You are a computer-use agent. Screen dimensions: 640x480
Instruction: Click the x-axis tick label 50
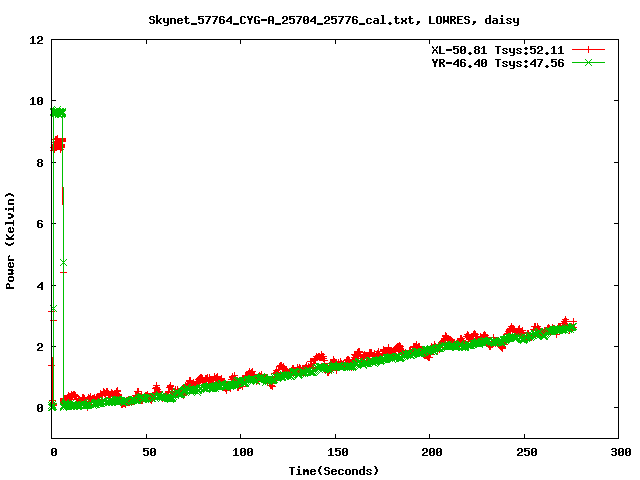click(149, 452)
